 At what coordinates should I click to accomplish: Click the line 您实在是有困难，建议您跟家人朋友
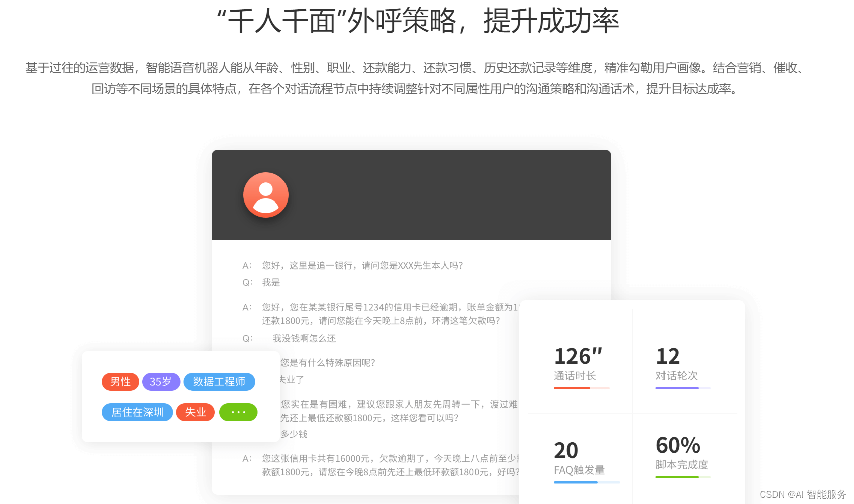(400, 404)
